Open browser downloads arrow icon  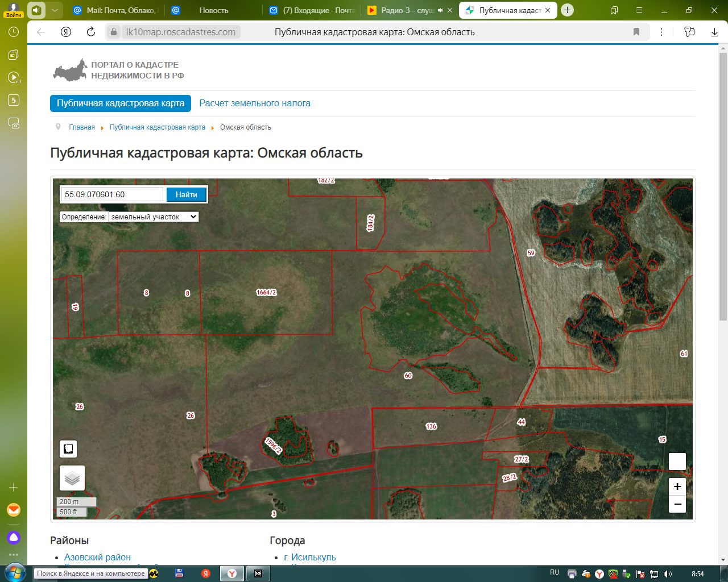[x=714, y=32]
